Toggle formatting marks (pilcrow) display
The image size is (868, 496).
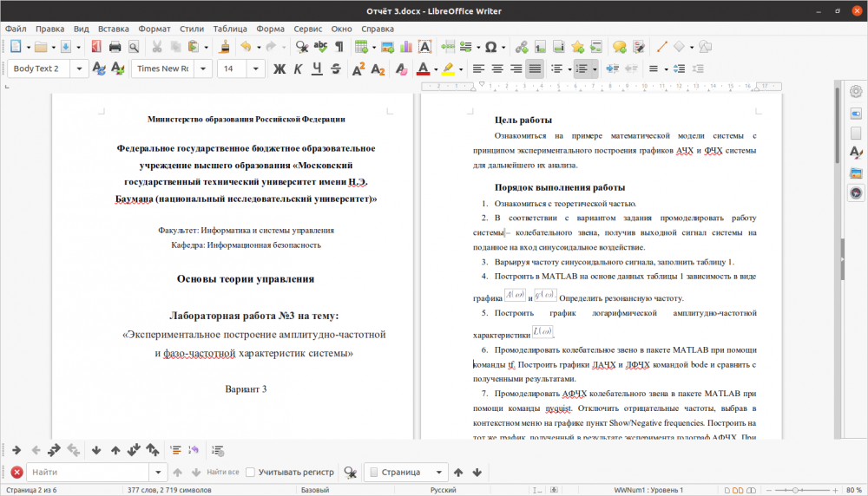click(339, 47)
